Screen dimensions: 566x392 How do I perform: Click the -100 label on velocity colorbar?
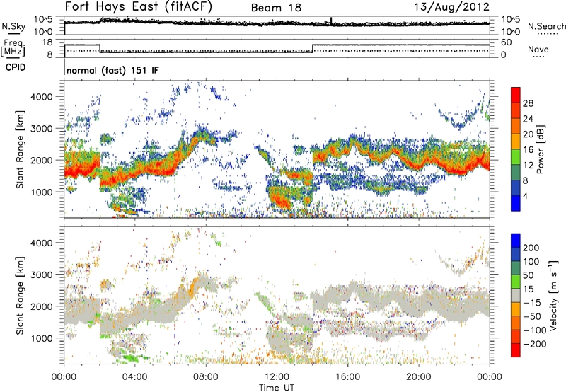[x=535, y=330]
